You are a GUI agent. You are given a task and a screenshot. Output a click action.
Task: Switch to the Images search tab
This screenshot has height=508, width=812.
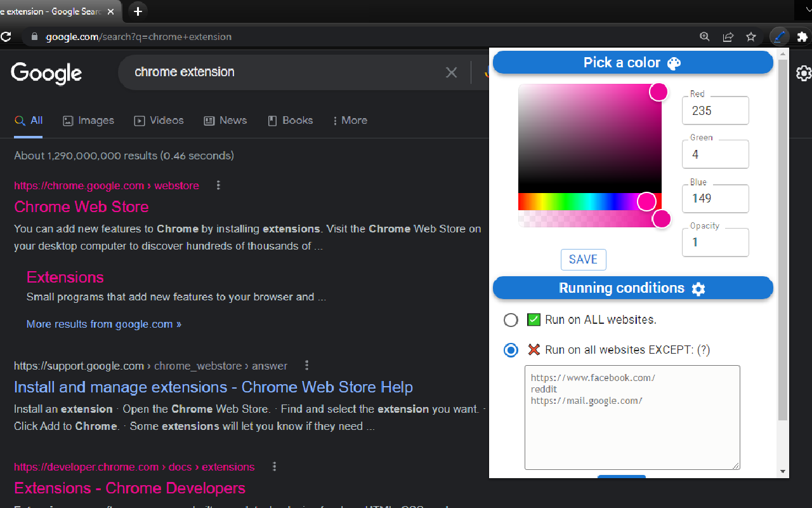88,121
